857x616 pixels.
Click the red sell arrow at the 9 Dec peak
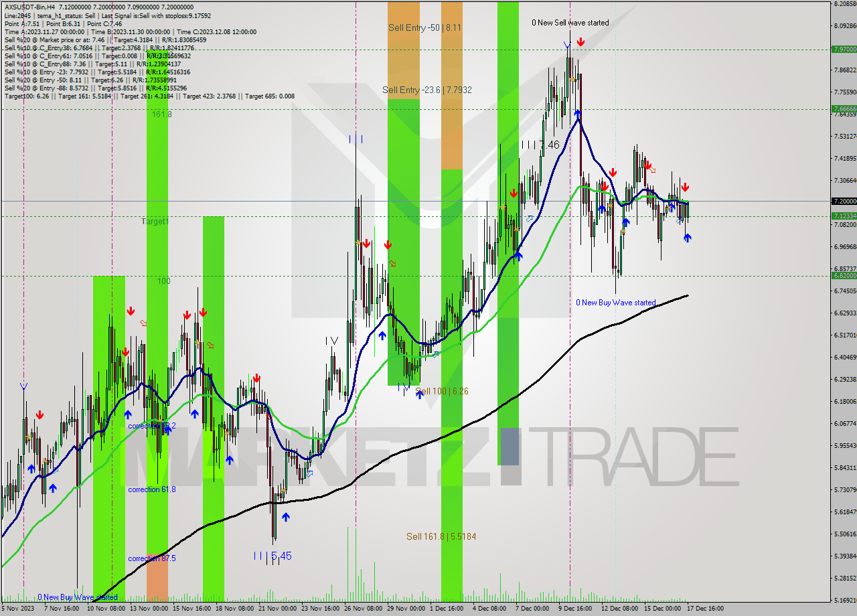[580, 42]
